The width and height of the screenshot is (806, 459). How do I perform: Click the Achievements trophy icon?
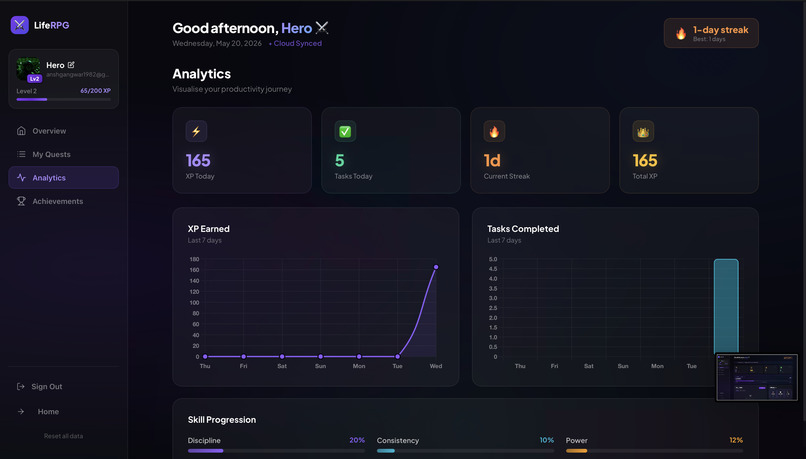(x=21, y=201)
